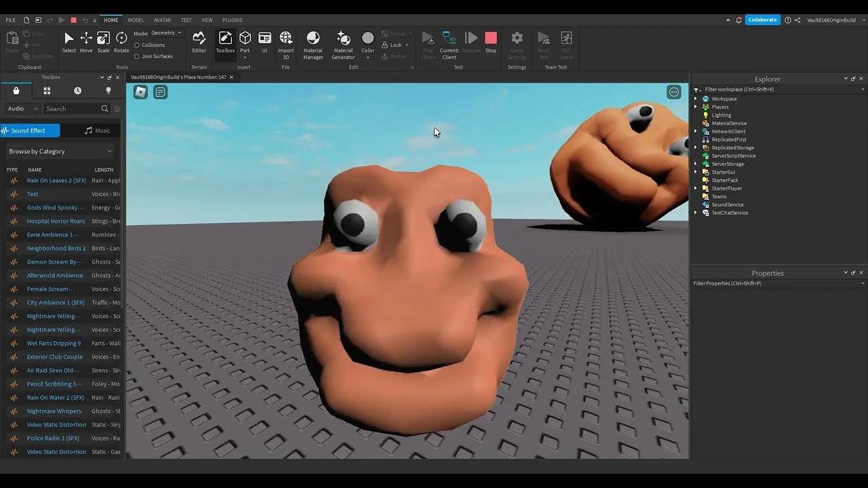
Task: Expand the Browse by Category dropdown
Action: click(x=60, y=151)
